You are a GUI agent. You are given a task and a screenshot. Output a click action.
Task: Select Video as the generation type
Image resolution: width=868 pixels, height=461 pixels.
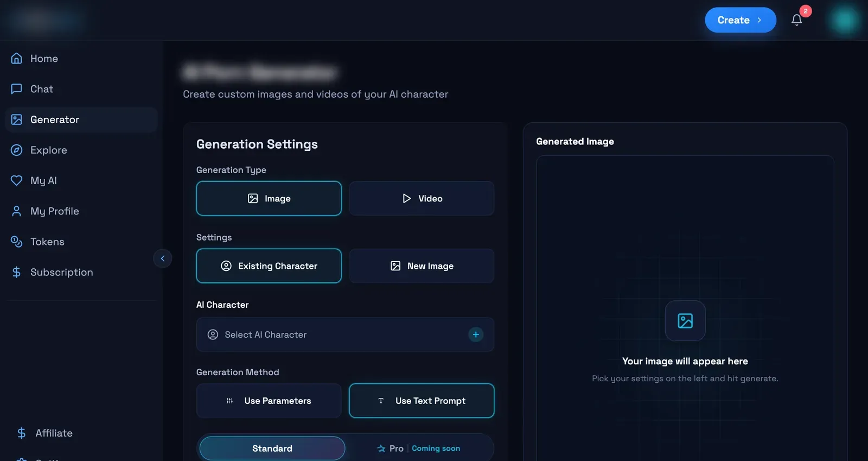click(x=422, y=198)
